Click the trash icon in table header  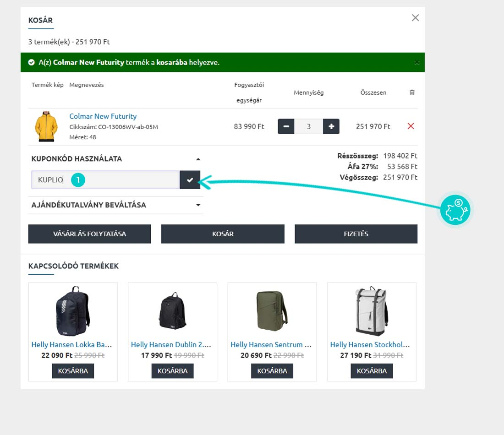pyautogui.click(x=412, y=92)
